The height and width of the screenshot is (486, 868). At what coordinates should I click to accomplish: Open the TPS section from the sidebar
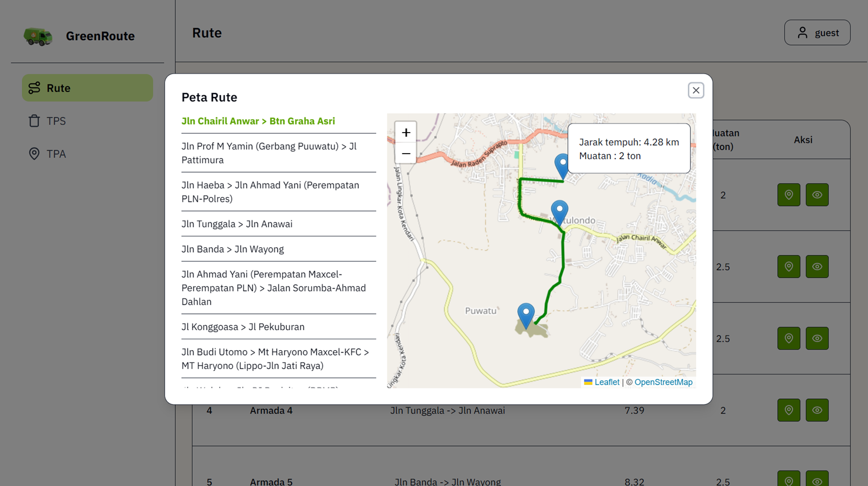click(x=56, y=121)
